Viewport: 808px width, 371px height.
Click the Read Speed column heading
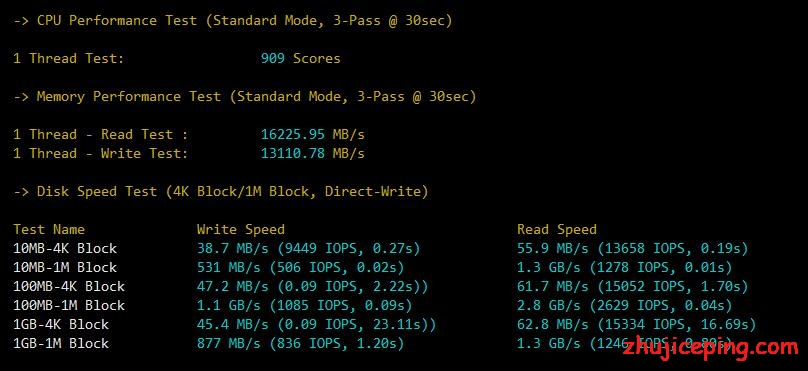[x=557, y=229]
